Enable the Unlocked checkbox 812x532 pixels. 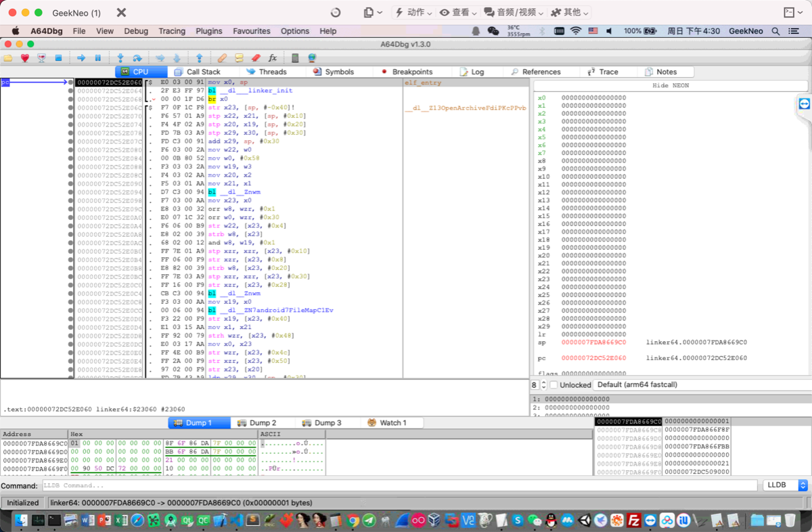554,385
